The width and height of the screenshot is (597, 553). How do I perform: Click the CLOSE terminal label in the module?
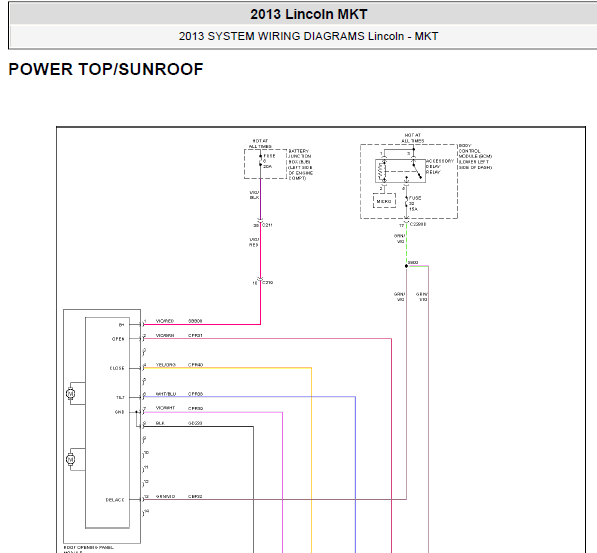pos(117,368)
